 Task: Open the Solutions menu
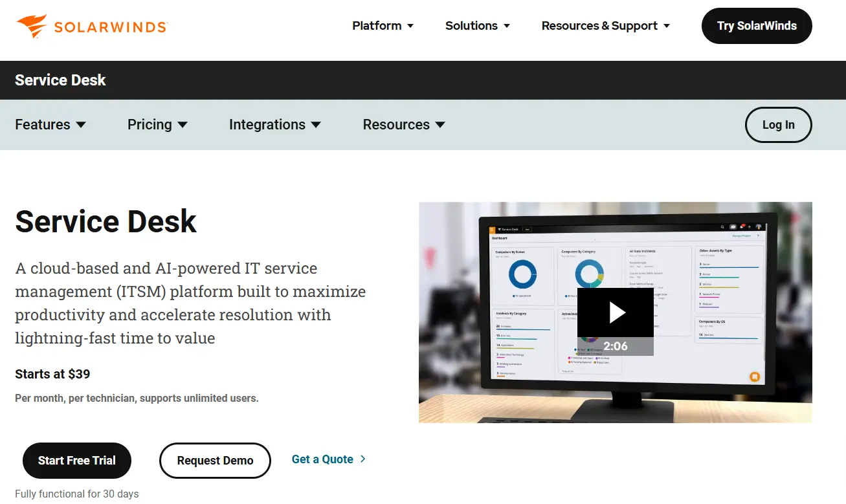click(471, 26)
